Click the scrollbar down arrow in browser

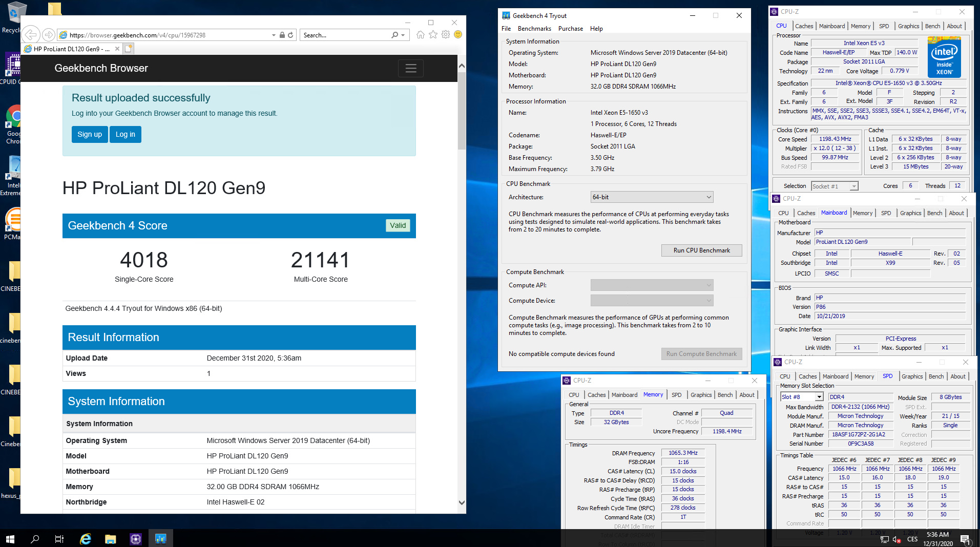tap(462, 503)
